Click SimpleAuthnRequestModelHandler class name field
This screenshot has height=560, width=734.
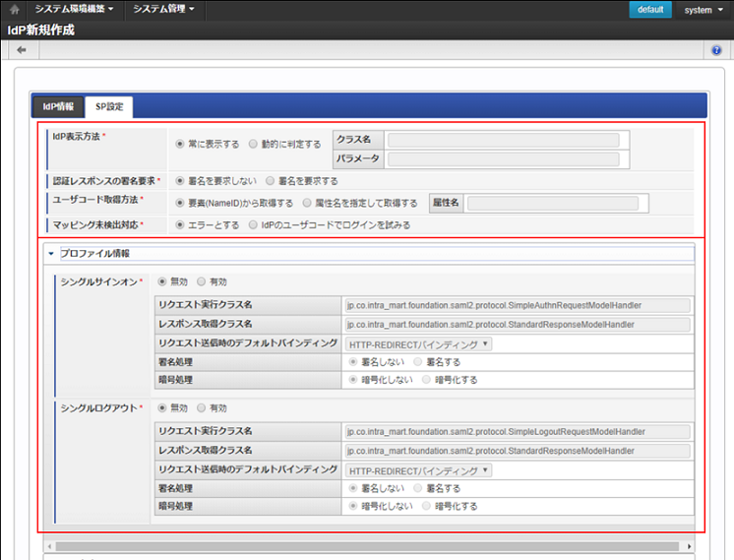click(x=518, y=305)
